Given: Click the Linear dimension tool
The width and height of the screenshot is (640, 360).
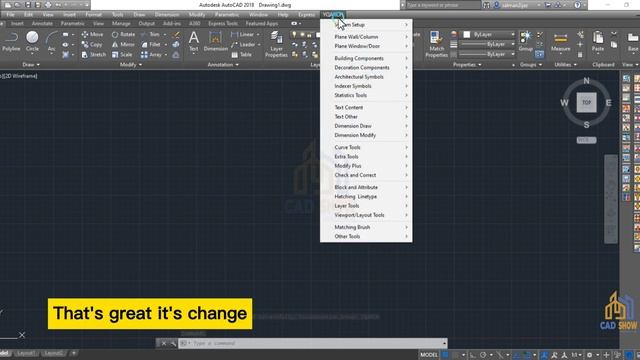Looking at the screenshot, I should pyautogui.click(x=242, y=34).
